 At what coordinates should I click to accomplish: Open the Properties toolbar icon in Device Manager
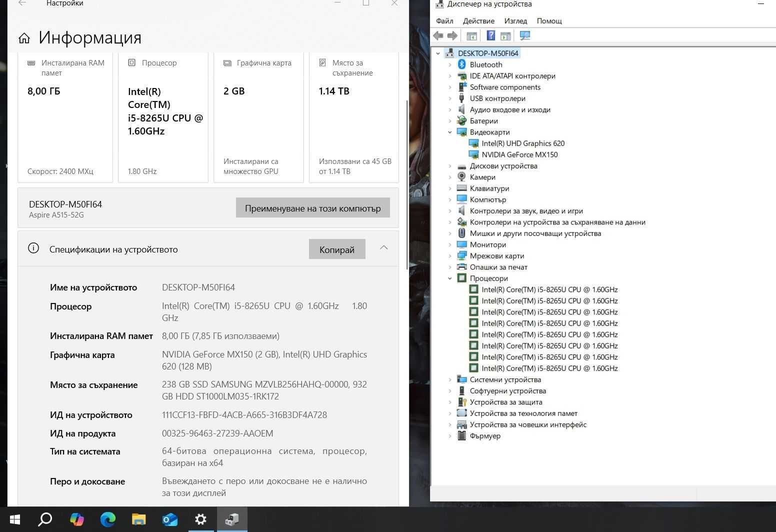471,35
